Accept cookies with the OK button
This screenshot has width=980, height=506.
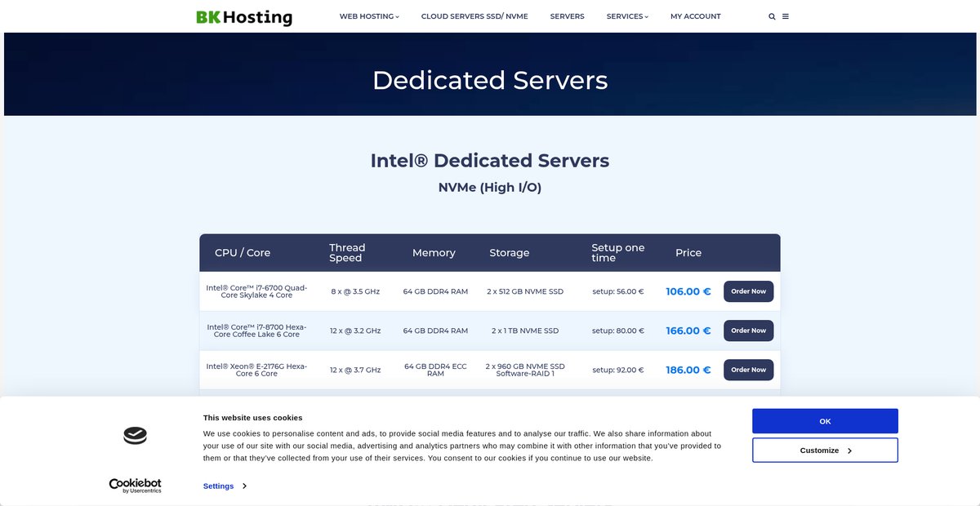[x=825, y=421]
